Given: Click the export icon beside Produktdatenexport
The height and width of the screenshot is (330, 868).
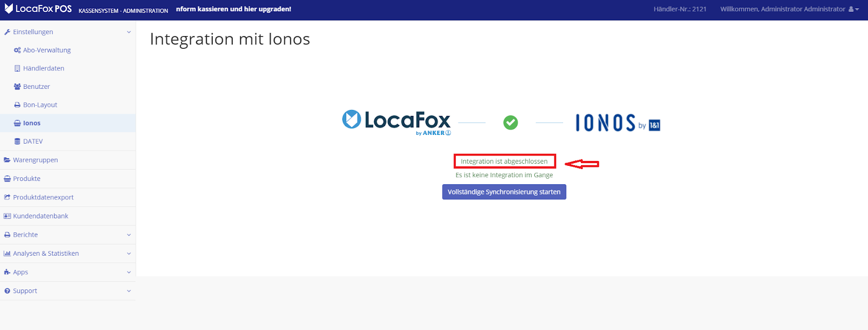Looking at the screenshot, I should point(7,197).
